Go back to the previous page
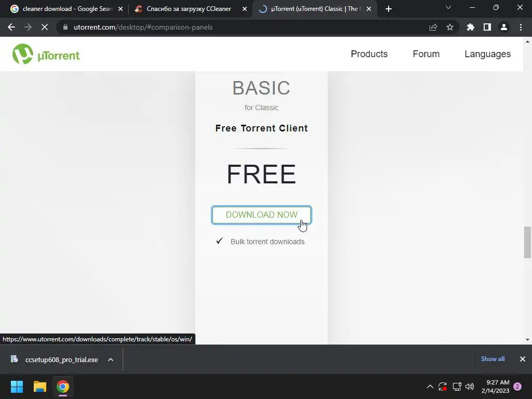This screenshot has width=532, height=399. 11,27
